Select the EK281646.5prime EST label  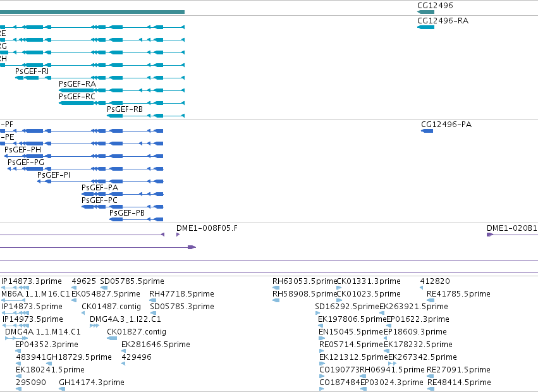click(x=156, y=345)
